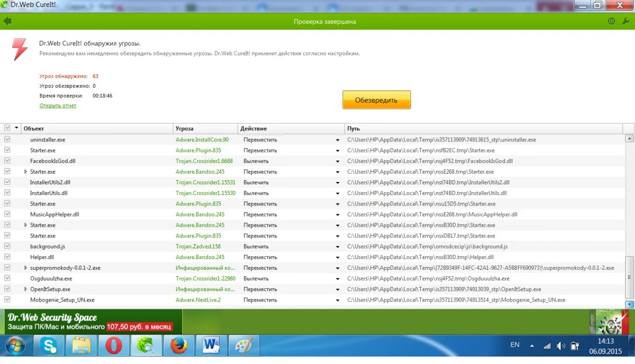The width and height of the screenshot is (635, 364).
Task: Show hidden tray icons arrow
Action: (x=532, y=346)
